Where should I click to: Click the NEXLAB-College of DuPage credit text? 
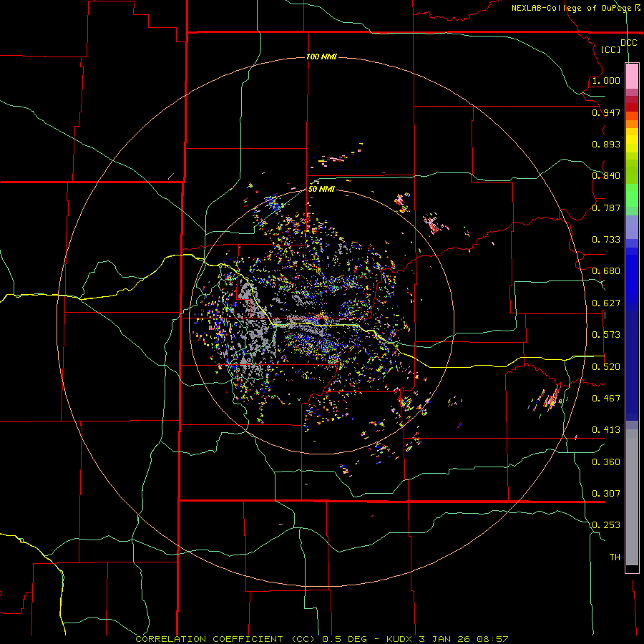[576, 8]
